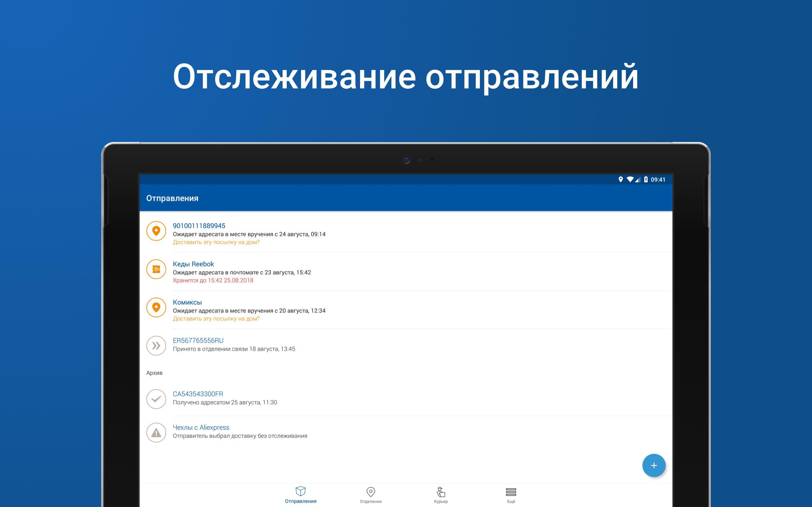Click warning triangle icon for Чехлы с Aliexpress
The image size is (812, 507).
(x=156, y=433)
